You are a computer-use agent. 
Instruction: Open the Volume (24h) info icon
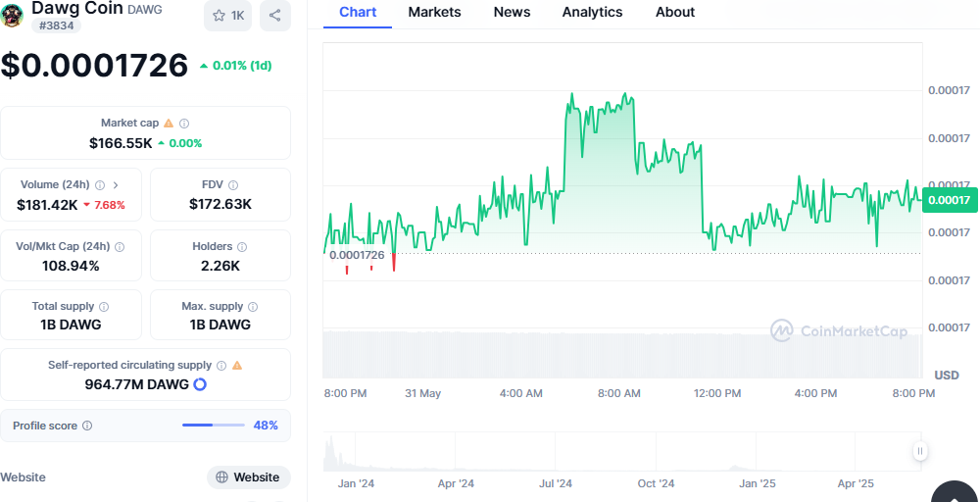click(99, 185)
